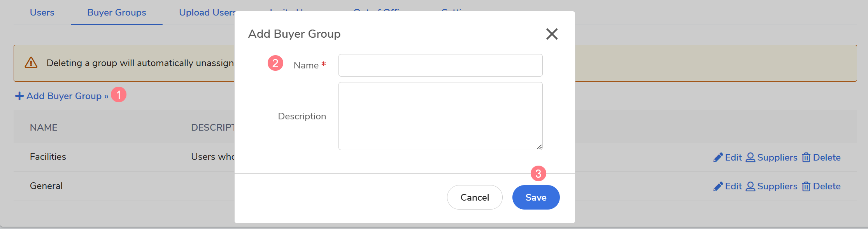Click the pencil Edit icon for Facilities
868x229 pixels.
pos(718,157)
